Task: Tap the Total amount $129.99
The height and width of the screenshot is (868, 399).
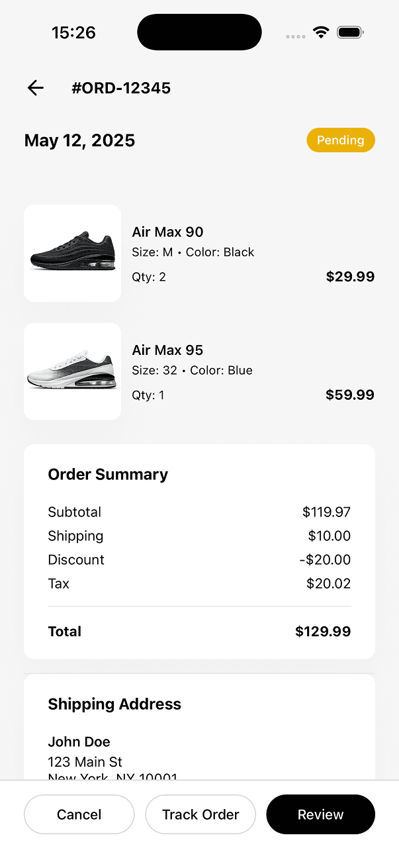Action: 323,631
